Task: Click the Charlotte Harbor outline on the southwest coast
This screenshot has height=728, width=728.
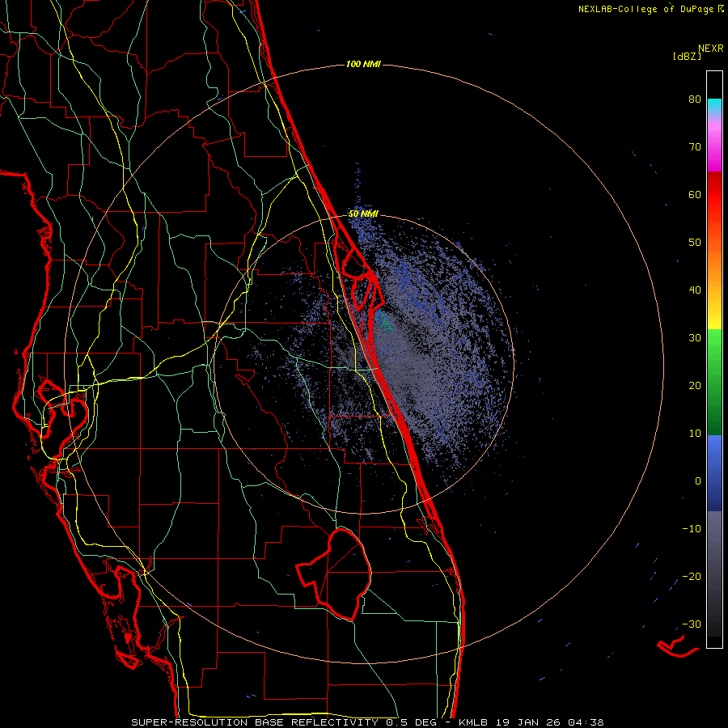Action: [x=121, y=603]
